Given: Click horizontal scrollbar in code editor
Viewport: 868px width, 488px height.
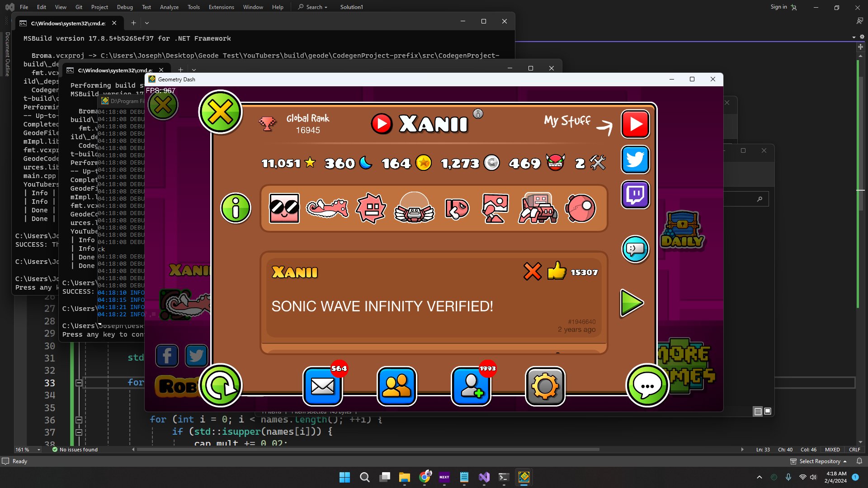Looking at the screenshot, I should (368, 450).
